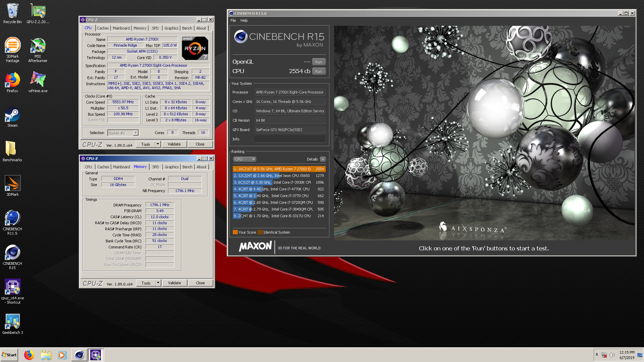
Task: Click Validate in bottom CPU-Z window
Action: point(174,283)
